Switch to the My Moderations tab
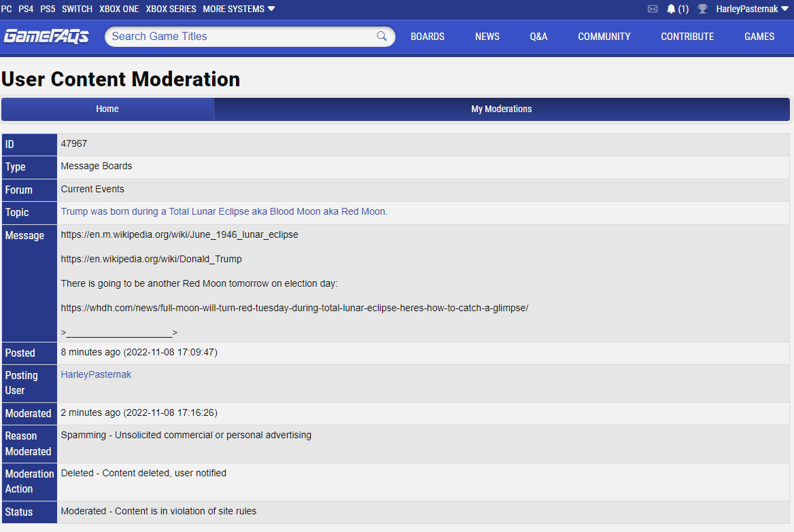The width and height of the screenshot is (794, 532). [x=501, y=109]
